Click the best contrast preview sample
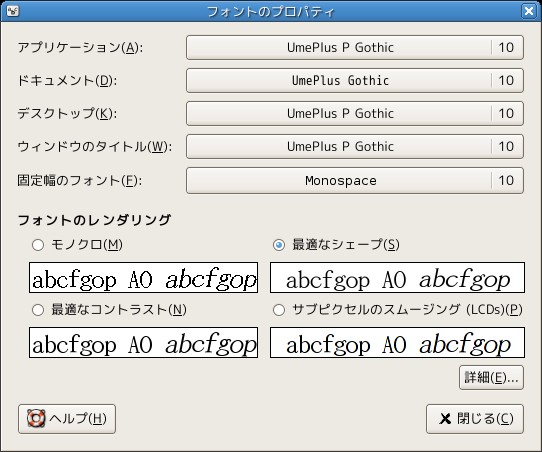The height and width of the screenshot is (452, 542). coord(143,342)
